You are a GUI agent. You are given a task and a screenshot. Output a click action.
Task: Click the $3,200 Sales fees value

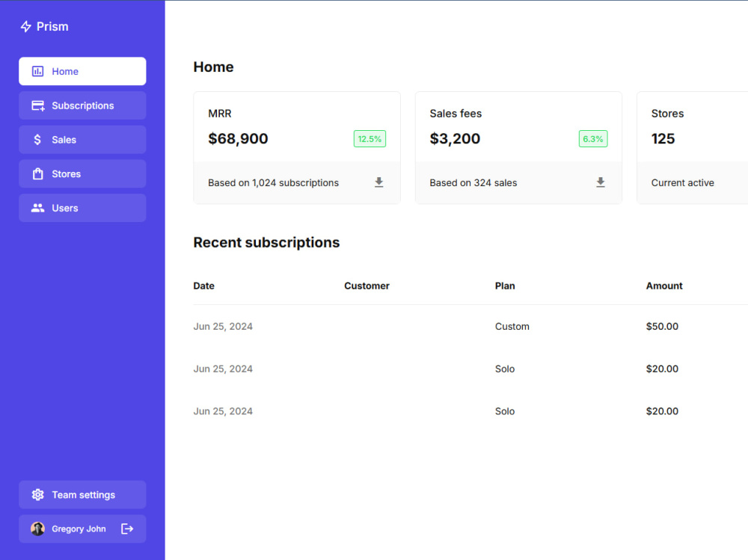pos(455,139)
